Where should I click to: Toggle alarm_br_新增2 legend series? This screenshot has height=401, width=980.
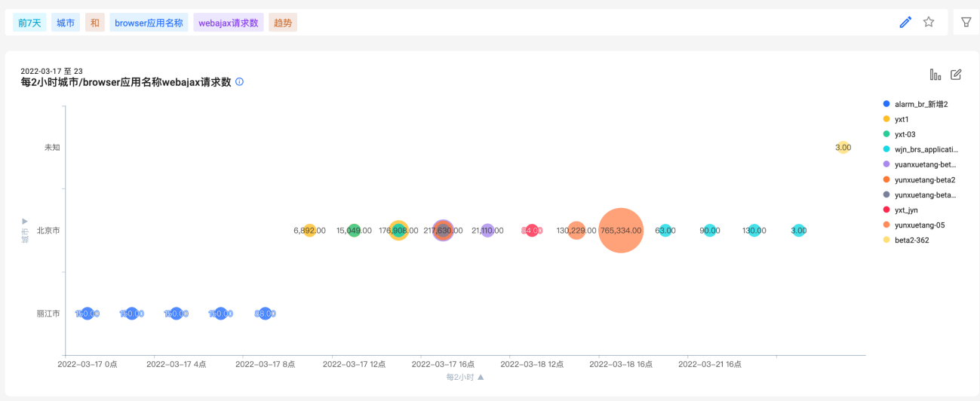(920, 104)
